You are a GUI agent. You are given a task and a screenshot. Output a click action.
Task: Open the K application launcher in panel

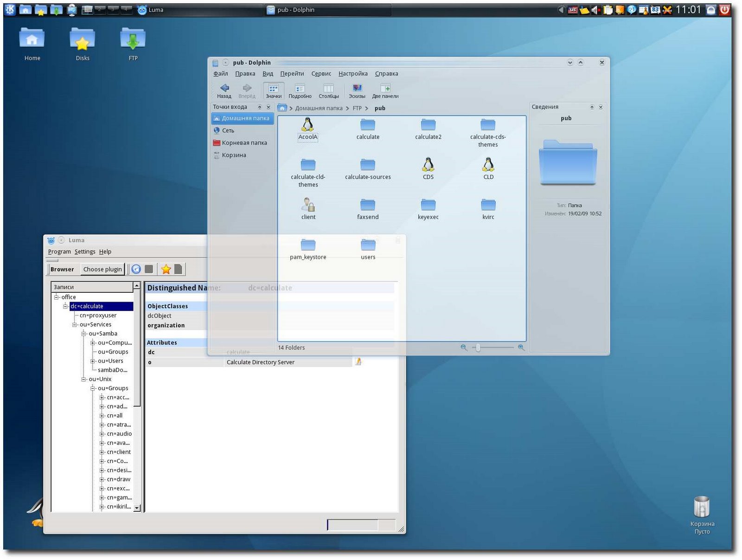point(10,10)
